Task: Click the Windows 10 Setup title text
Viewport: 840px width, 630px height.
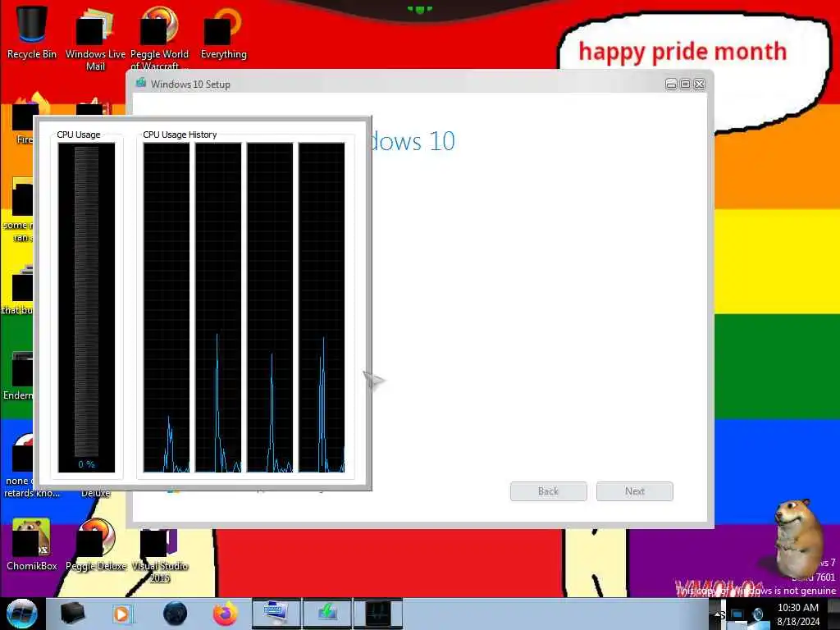Action: [190, 84]
